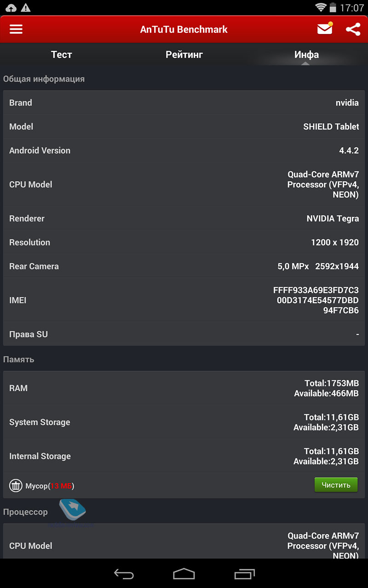Select the IMEI information row

tap(184, 300)
